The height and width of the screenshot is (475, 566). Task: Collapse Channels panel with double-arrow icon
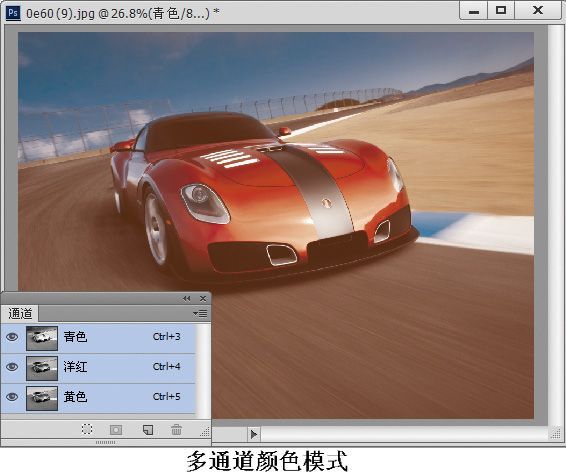(186, 298)
